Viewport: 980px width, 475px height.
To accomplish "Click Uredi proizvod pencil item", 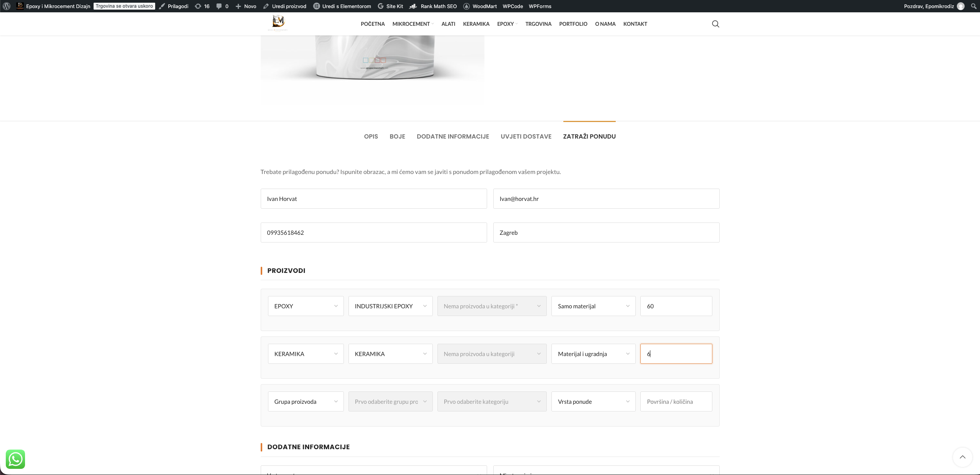I will coord(285,6).
